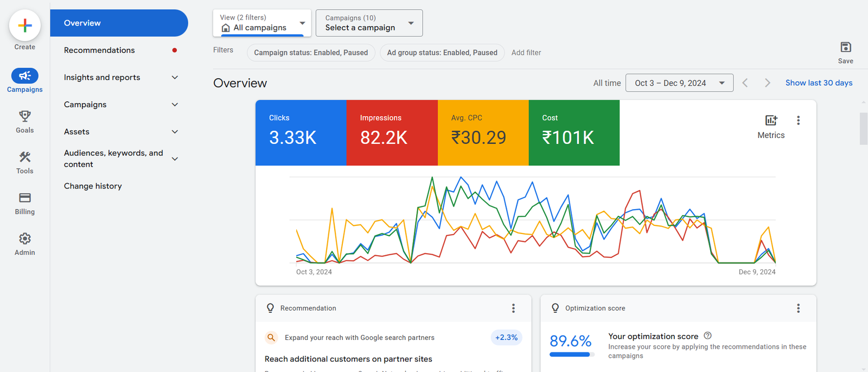Viewport: 868px width, 372px height.
Task: Click the Overview page heading
Action: coord(240,83)
